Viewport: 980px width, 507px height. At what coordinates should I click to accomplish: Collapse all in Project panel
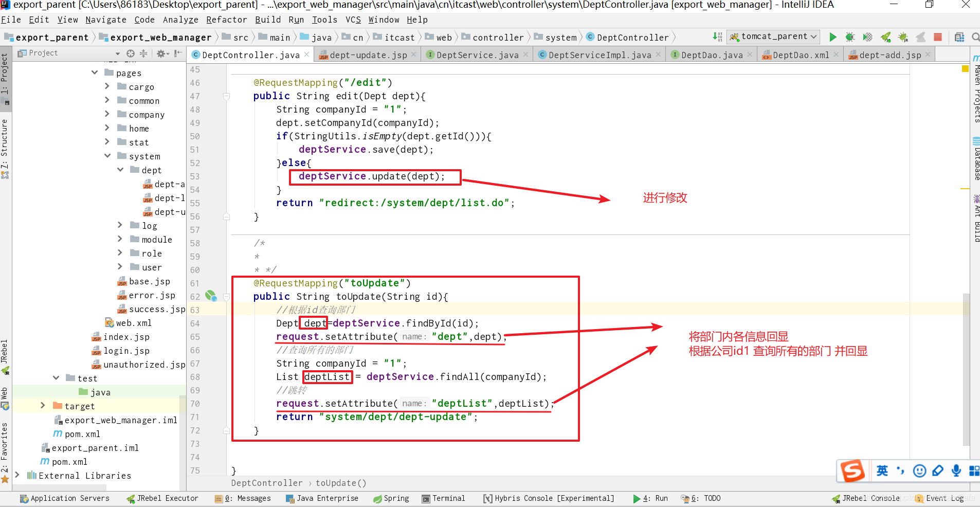[x=143, y=53]
